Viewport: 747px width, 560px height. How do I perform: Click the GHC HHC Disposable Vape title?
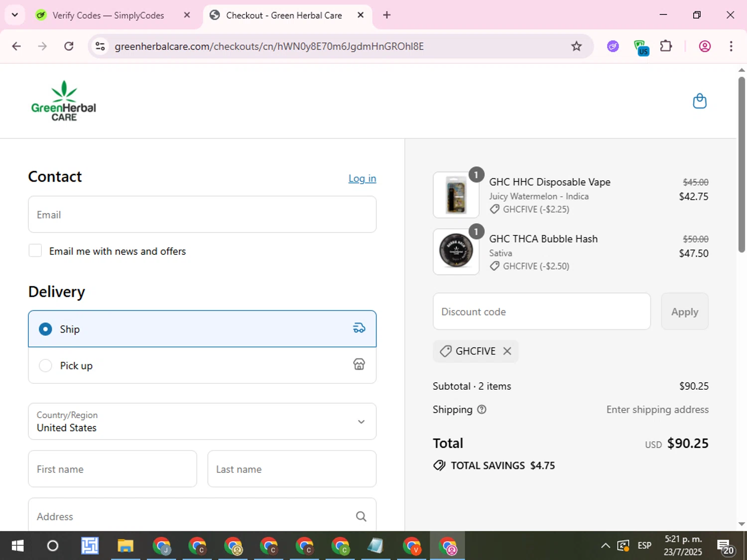point(550,182)
